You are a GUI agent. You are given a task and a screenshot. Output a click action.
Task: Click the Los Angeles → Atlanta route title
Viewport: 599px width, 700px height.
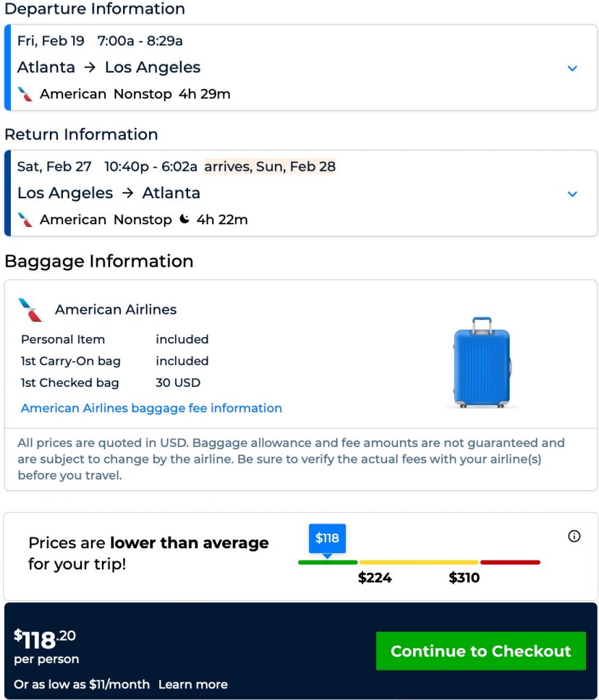(x=109, y=193)
